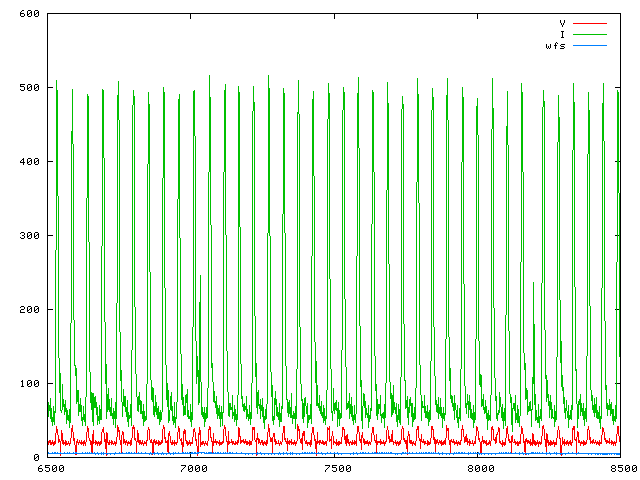This screenshot has height=480, width=640.
Task: Click the short green peak just before 7000
Action: pos(200,285)
